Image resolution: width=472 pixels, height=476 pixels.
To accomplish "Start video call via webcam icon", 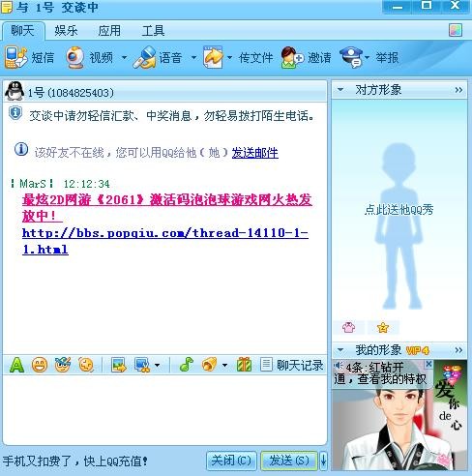I will [74, 57].
